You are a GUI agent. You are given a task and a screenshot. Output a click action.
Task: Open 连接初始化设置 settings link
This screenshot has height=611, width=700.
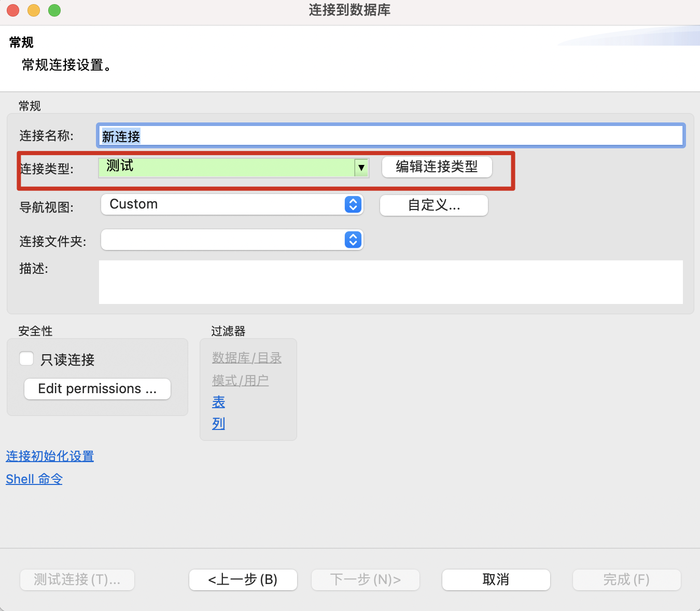50,456
